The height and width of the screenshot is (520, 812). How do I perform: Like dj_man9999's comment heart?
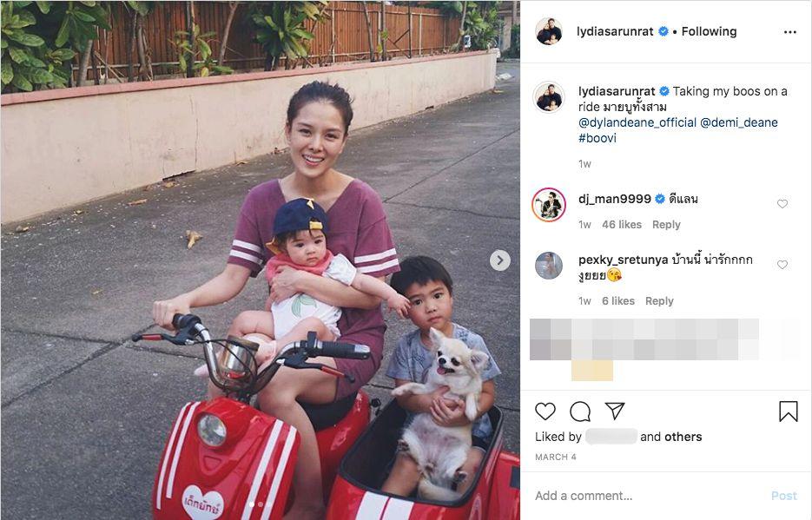coord(782,204)
